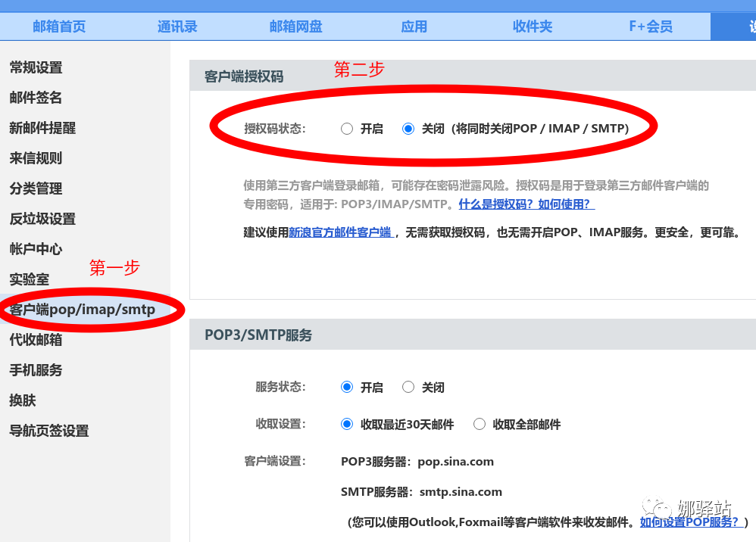Viewport: 756px width, 542px height.
Task: Enable the 授权码状态 开启 radio button
Action: point(347,129)
